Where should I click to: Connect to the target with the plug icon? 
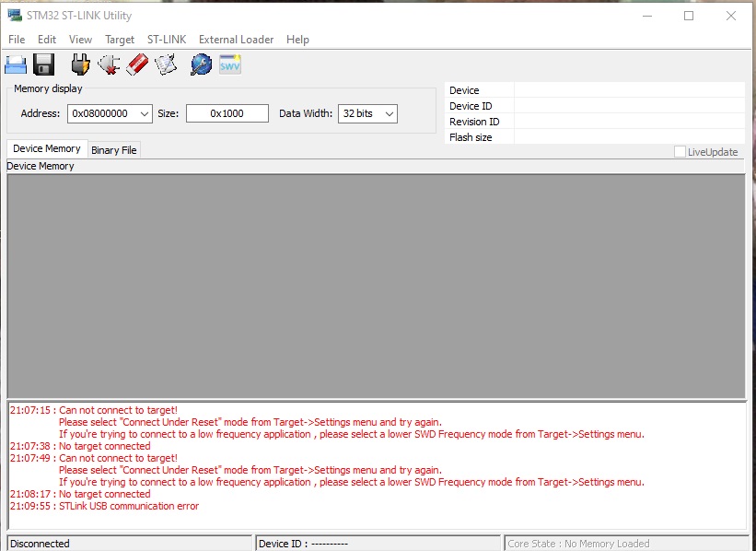(80, 64)
